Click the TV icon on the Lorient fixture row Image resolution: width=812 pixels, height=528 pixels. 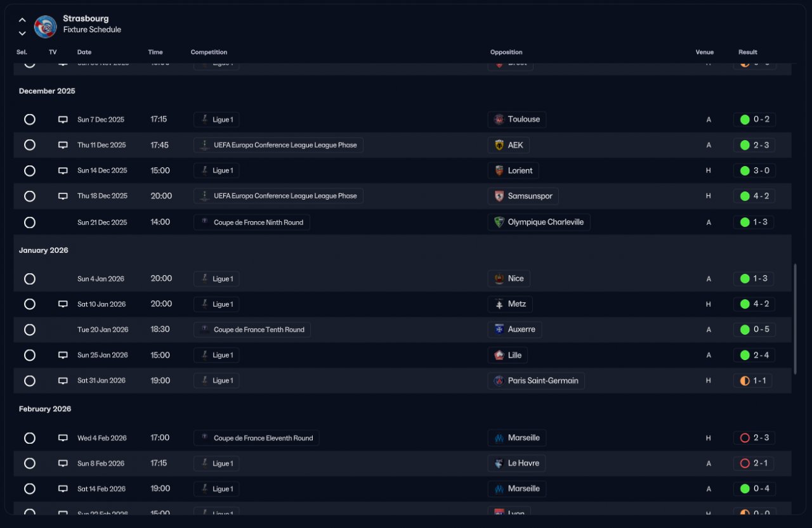[63, 171]
